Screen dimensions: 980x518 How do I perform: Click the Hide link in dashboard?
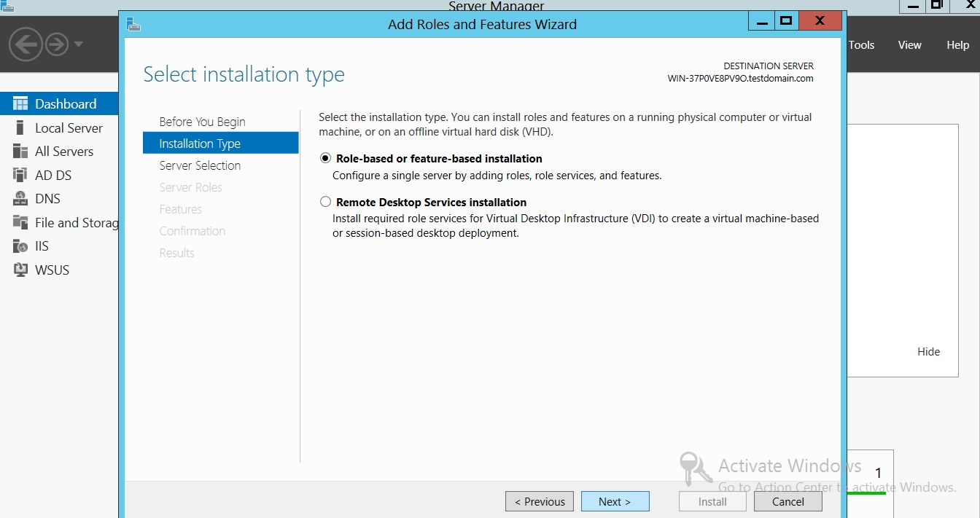tap(928, 351)
